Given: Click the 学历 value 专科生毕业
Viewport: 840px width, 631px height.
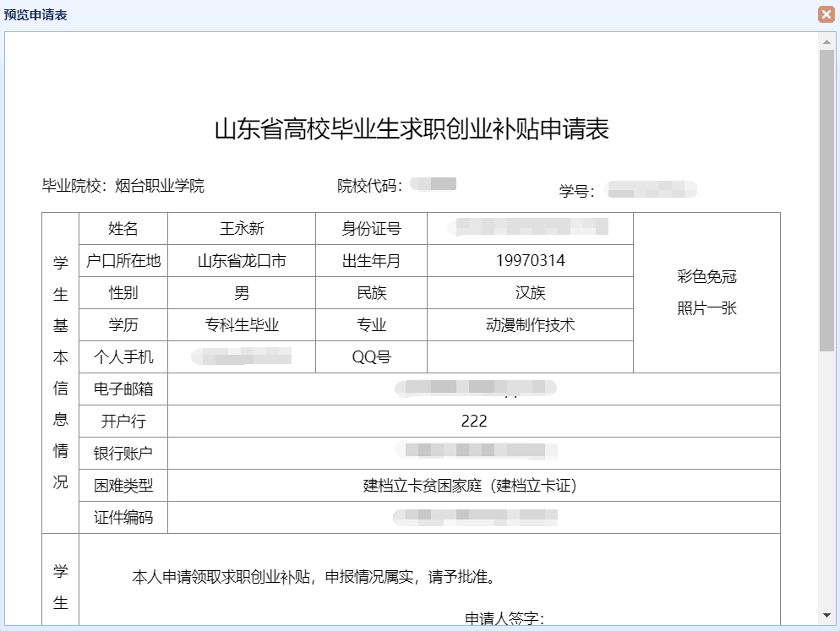Looking at the screenshot, I should click(x=242, y=325).
